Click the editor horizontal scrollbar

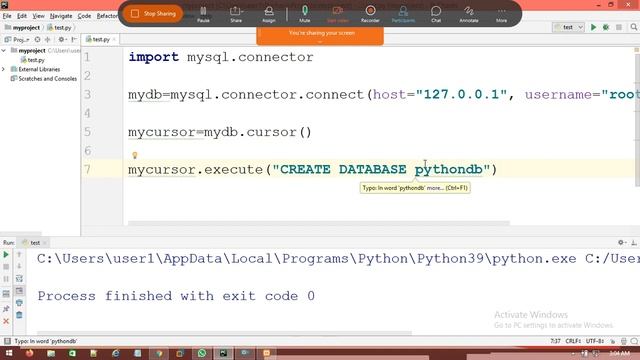coord(319,223)
